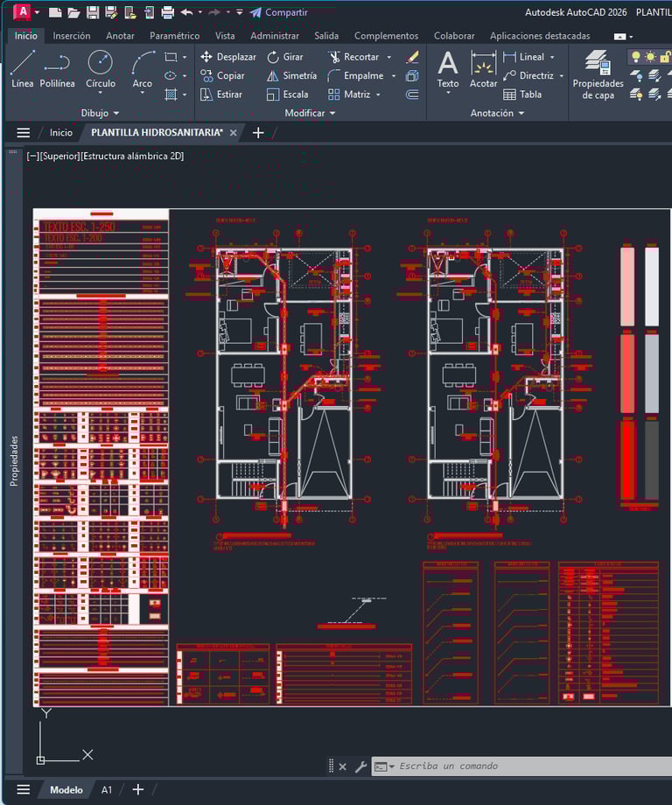Screen dimensions: 672x805
Task: Switch to the Vista tab
Action: point(225,36)
